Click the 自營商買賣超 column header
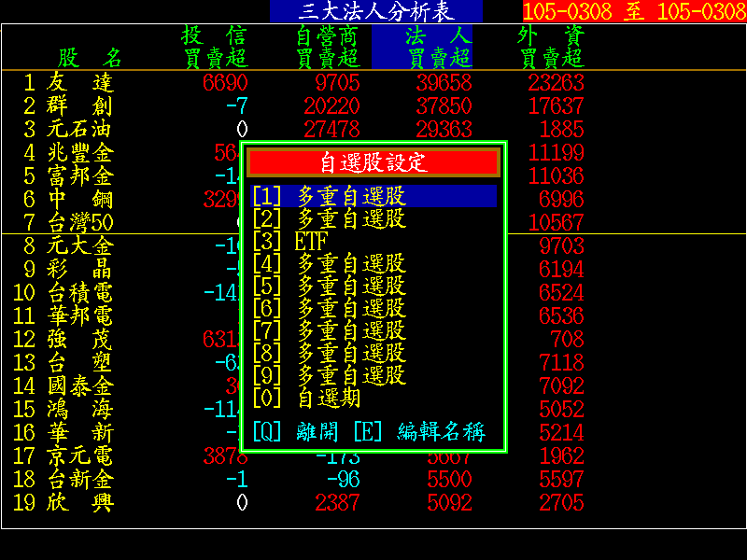Image resolution: width=747 pixels, height=560 pixels. click(x=327, y=47)
